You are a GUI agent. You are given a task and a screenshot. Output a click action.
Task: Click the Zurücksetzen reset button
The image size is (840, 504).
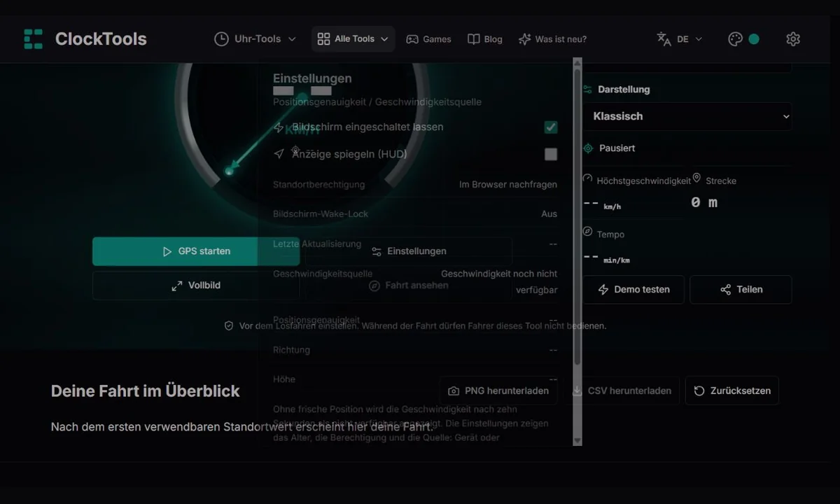pyautogui.click(x=732, y=391)
